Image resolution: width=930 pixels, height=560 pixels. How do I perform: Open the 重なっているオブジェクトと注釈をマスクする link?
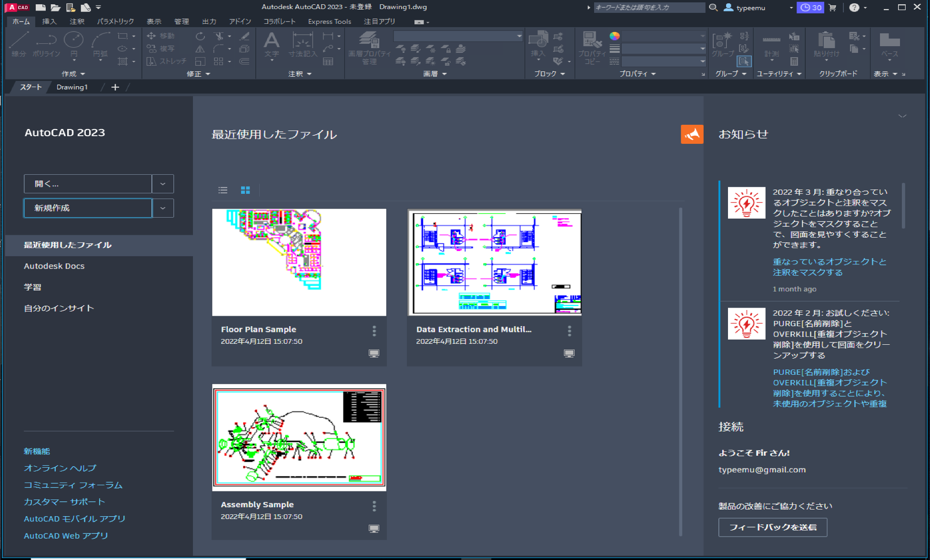829,267
